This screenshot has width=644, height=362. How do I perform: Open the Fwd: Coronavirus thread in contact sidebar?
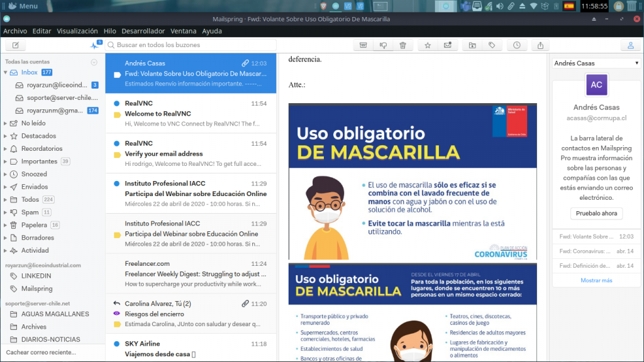point(596,251)
